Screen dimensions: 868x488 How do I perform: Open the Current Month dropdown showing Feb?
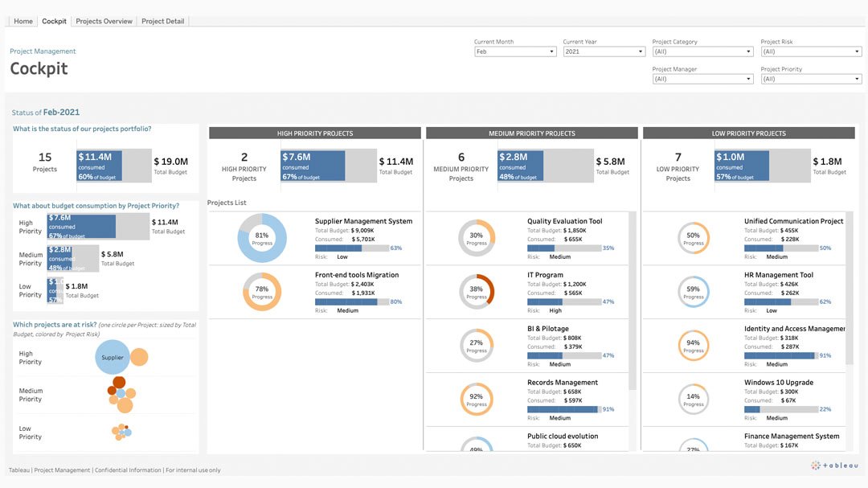[515, 51]
